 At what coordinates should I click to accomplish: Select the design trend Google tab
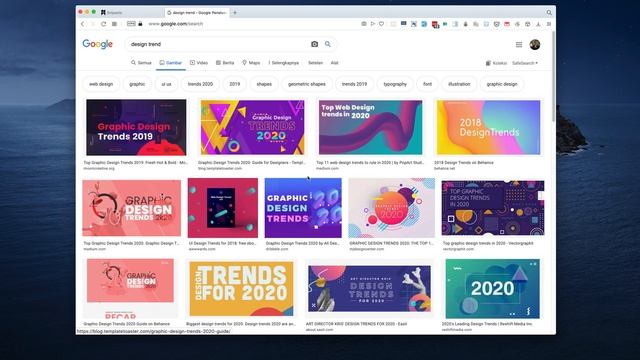pos(197,13)
